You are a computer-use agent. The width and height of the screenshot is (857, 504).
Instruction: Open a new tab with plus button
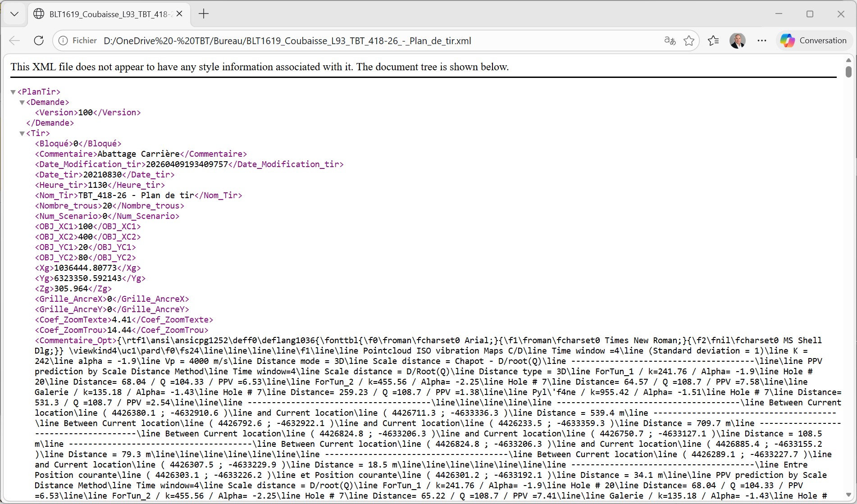204,14
